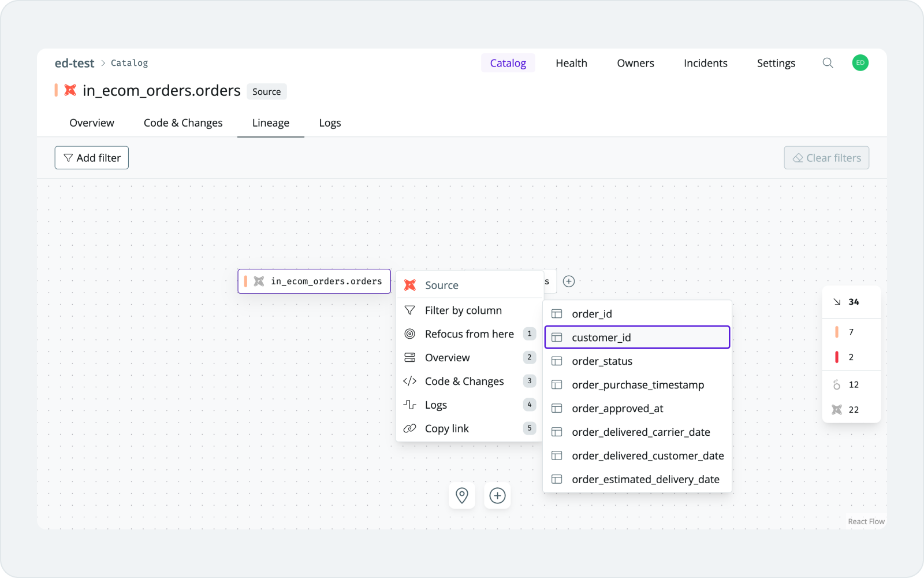The height and width of the screenshot is (578, 924).
Task: Click the circled plus icon at the bottom of the canvas
Action: point(497,495)
